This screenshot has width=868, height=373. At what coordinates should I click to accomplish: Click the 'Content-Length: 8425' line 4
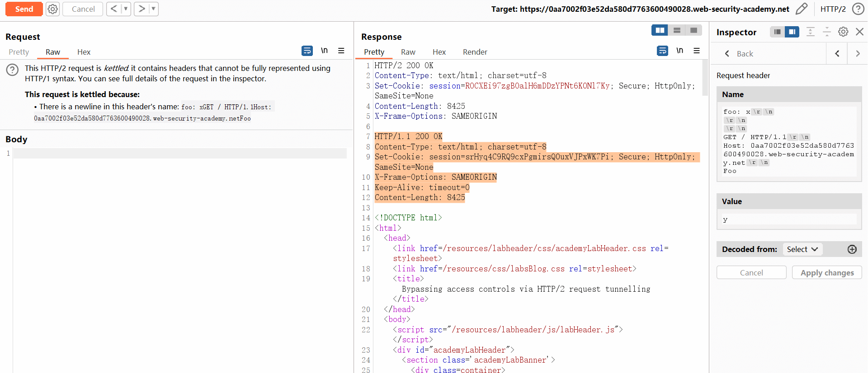pos(420,106)
